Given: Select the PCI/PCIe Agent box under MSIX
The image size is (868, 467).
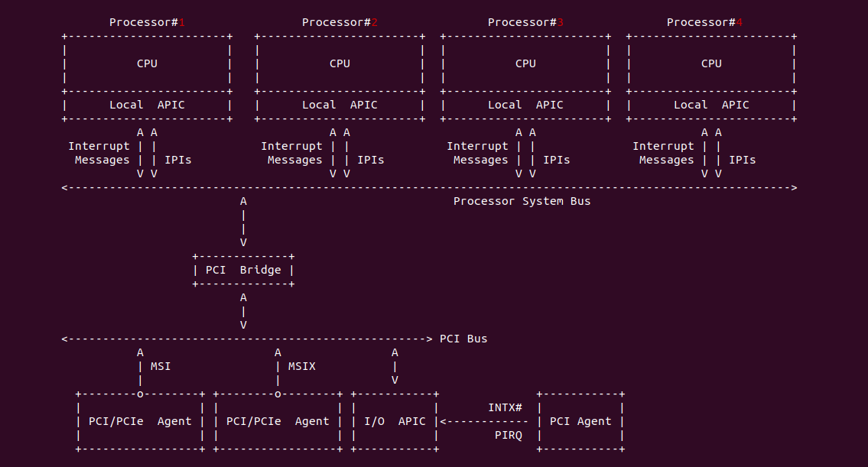Looking at the screenshot, I should pos(278,421).
